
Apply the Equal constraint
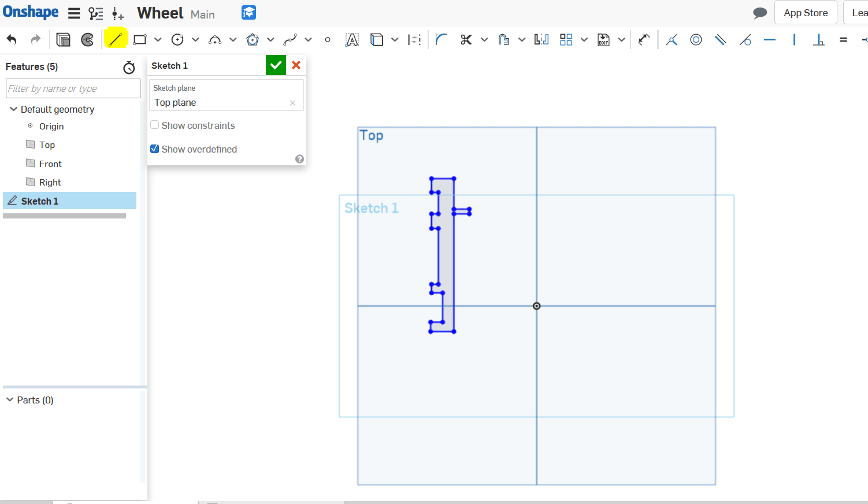pos(844,39)
